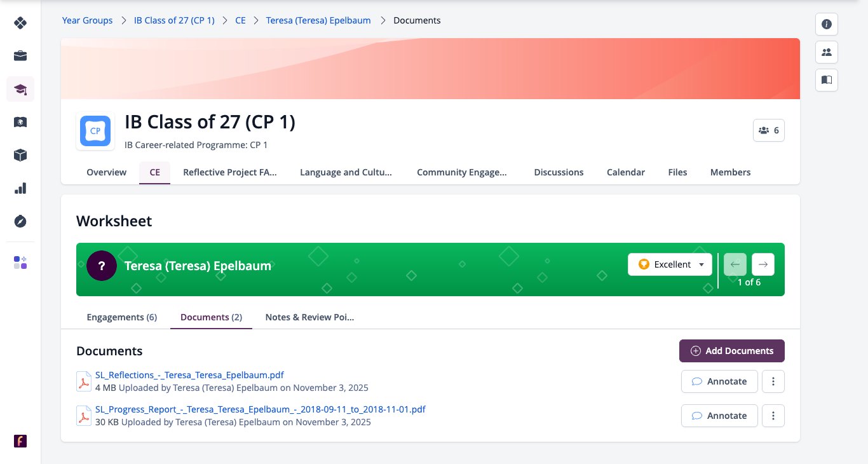Open the bar chart analytics sidebar icon

click(20, 188)
